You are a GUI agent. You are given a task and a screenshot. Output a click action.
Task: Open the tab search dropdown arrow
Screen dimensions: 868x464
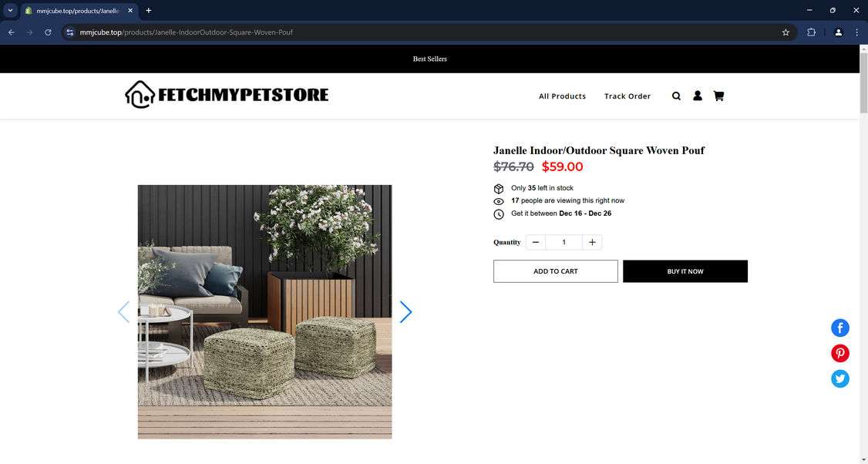[10, 11]
